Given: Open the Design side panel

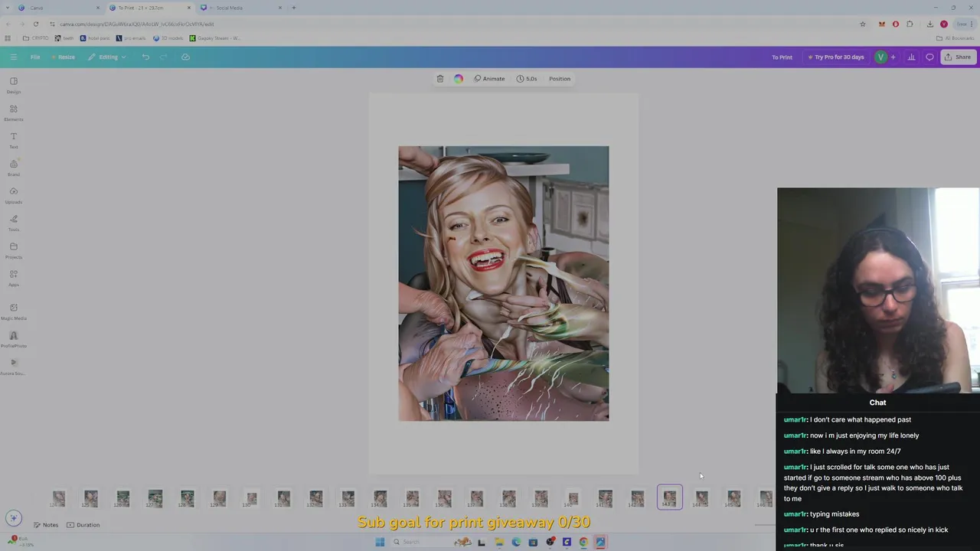Looking at the screenshot, I should (14, 85).
